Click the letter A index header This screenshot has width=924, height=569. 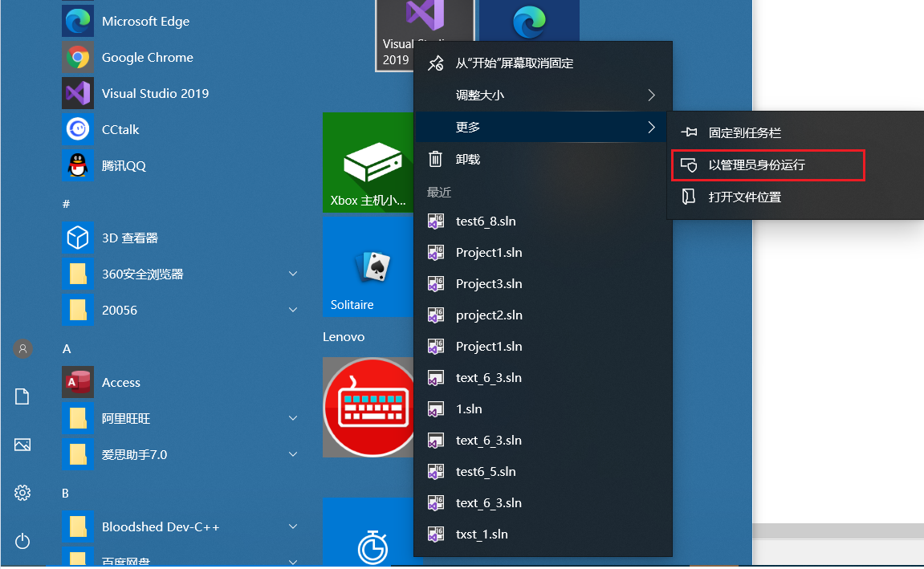click(x=67, y=349)
